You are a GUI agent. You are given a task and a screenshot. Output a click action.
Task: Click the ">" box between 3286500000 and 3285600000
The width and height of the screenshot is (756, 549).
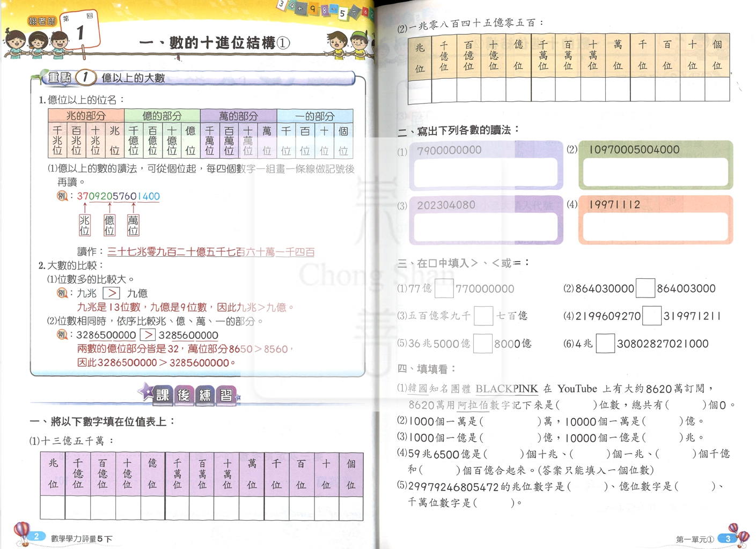(x=147, y=335)
